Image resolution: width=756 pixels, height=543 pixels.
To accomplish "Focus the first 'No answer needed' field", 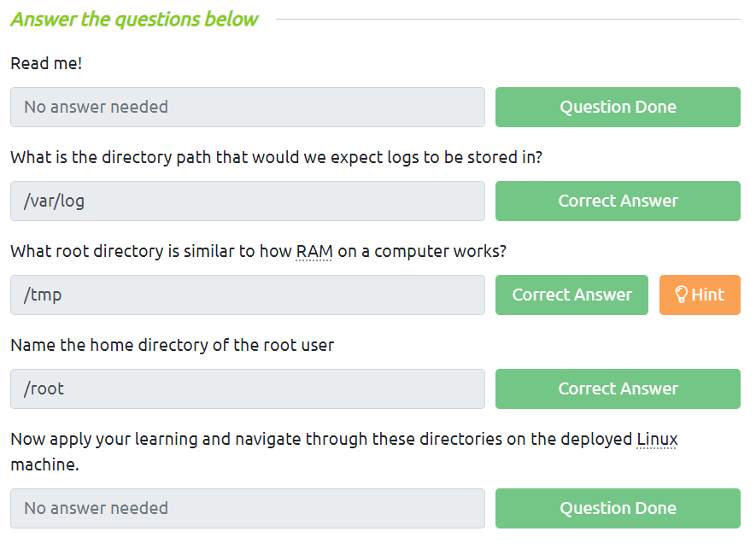I will tap(248, 107).
